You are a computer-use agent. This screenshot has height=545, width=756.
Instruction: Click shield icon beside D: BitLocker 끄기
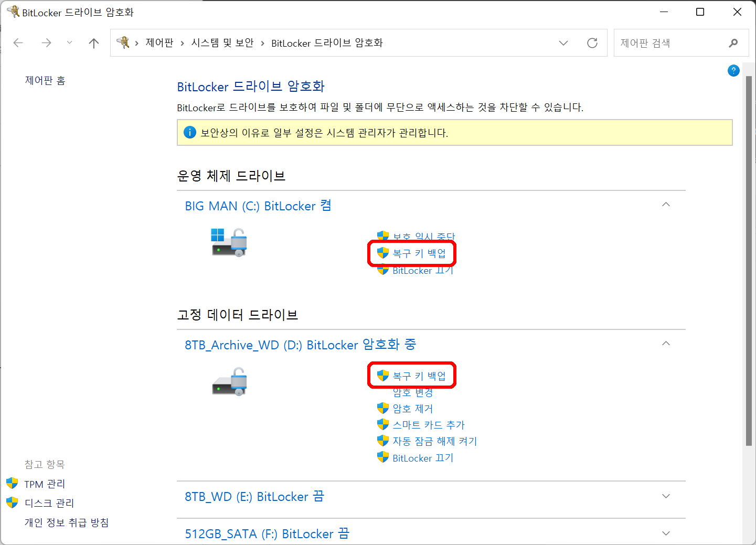coord(383,457)
